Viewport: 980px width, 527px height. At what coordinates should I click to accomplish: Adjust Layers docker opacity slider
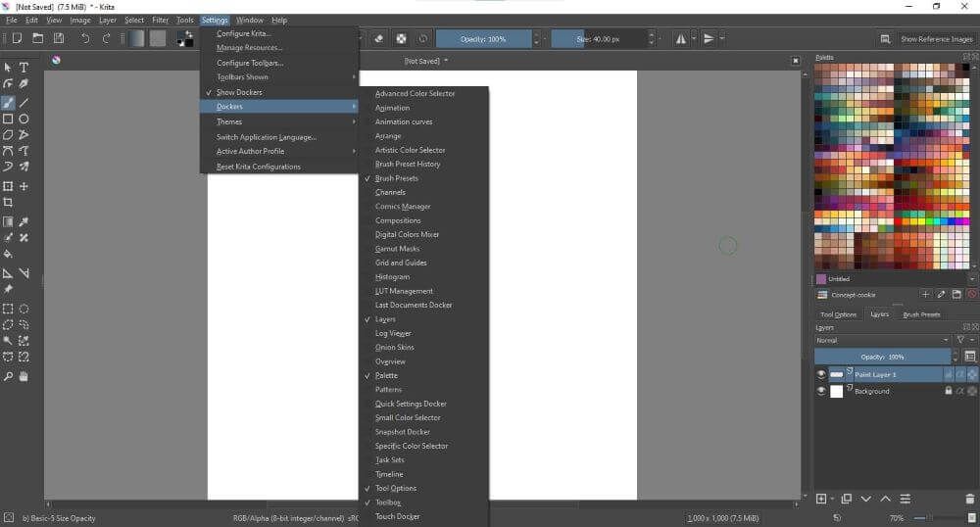(x=882, y=357)
